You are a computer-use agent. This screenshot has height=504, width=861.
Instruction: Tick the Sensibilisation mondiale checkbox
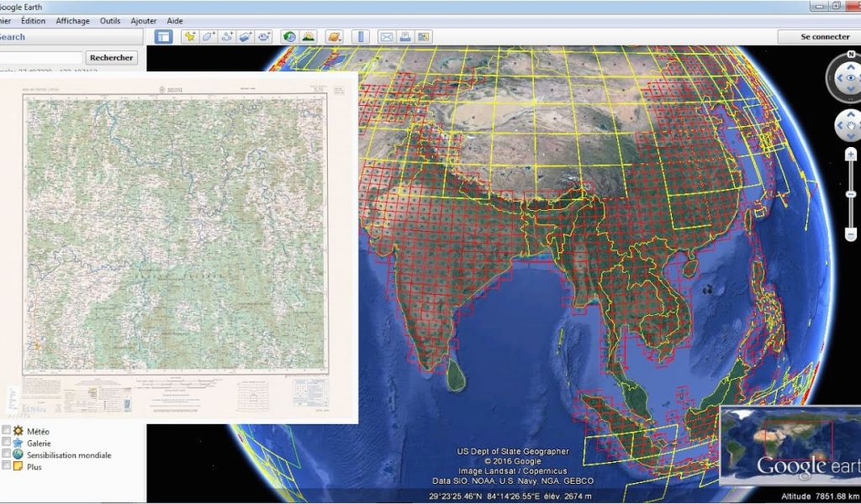(x=7, y=454)
